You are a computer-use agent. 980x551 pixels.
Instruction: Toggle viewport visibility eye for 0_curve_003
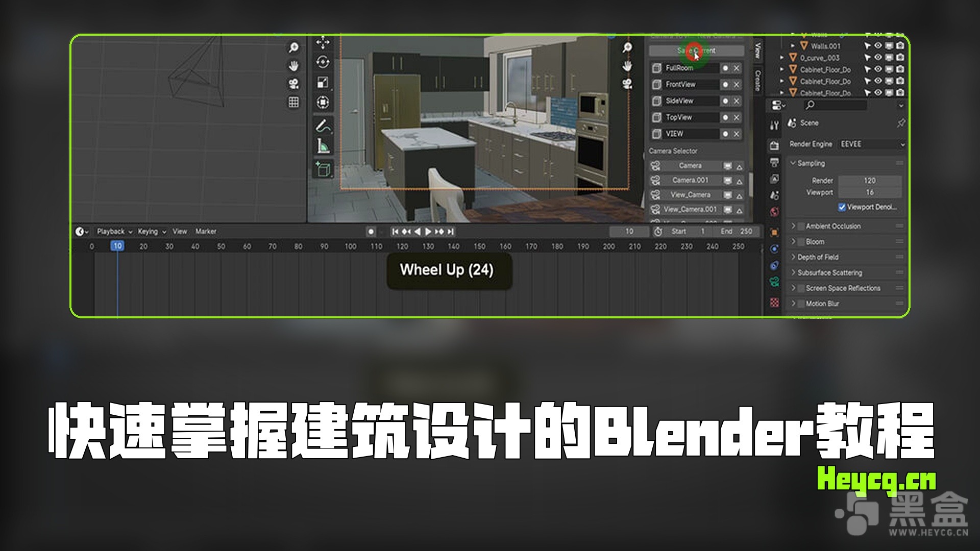[x=878, y=58]
